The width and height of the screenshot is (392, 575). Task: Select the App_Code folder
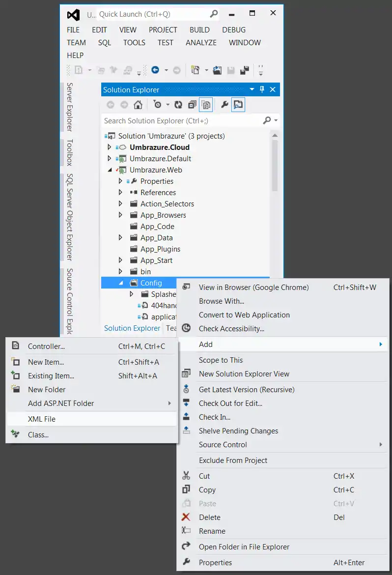[157, 227]
